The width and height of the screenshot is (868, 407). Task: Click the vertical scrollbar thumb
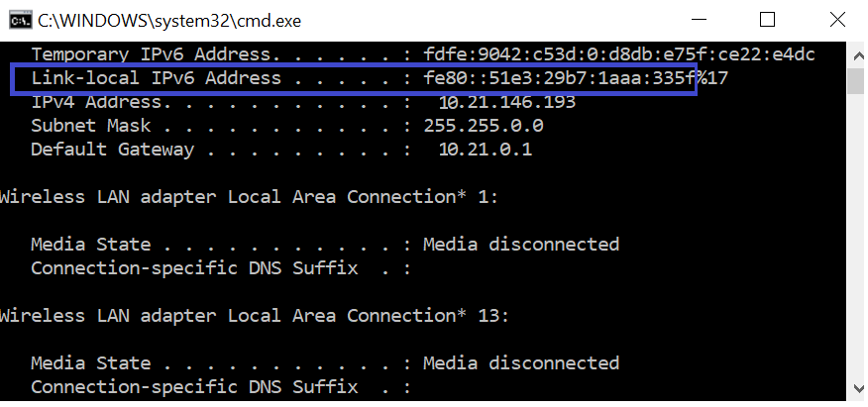click(x=857, y=81)
